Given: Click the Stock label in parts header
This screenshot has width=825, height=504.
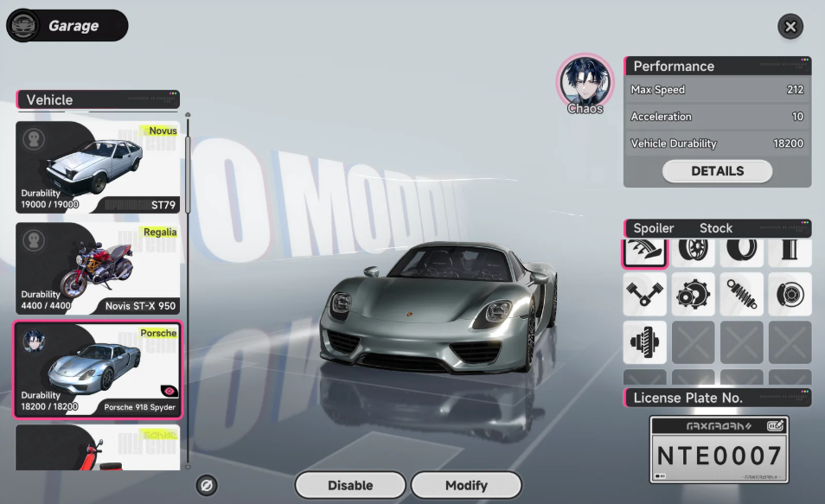Looking at the screenshot, I should coord(715,228).
